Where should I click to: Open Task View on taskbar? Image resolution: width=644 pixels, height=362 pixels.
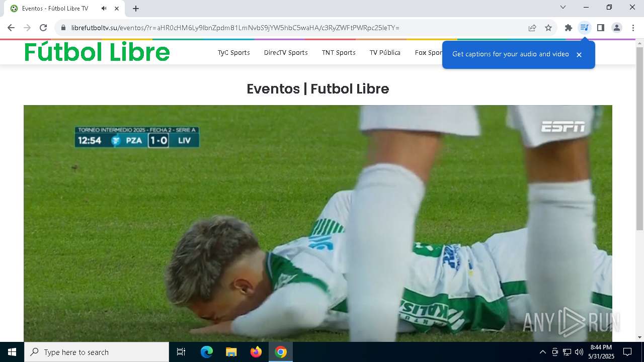point(181,352)
